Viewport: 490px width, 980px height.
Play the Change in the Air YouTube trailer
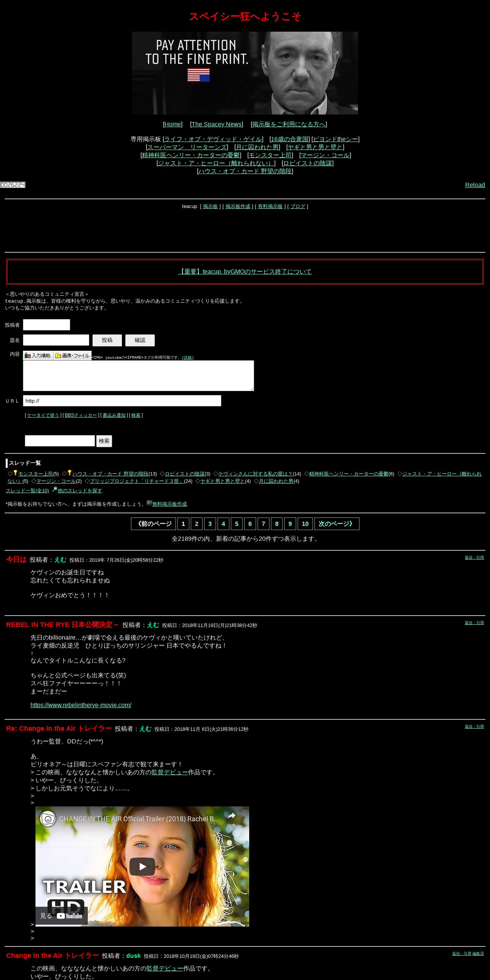click(142, 866)
